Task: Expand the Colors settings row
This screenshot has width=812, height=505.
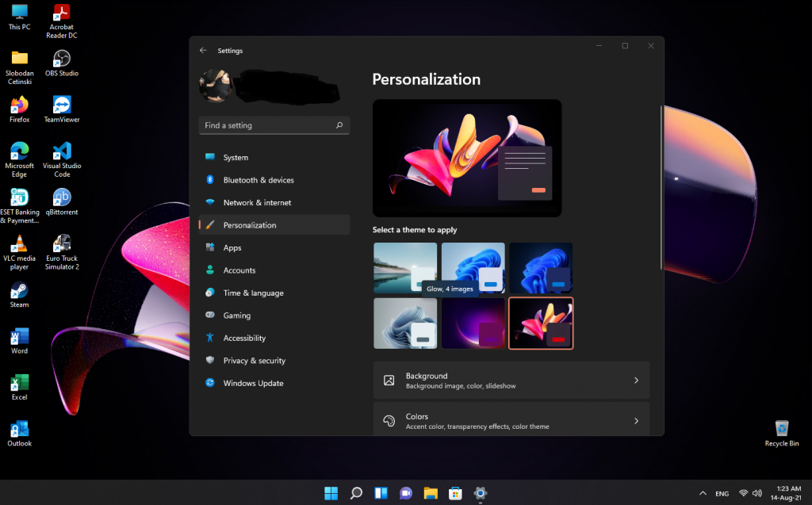Action: pos(511,421)
